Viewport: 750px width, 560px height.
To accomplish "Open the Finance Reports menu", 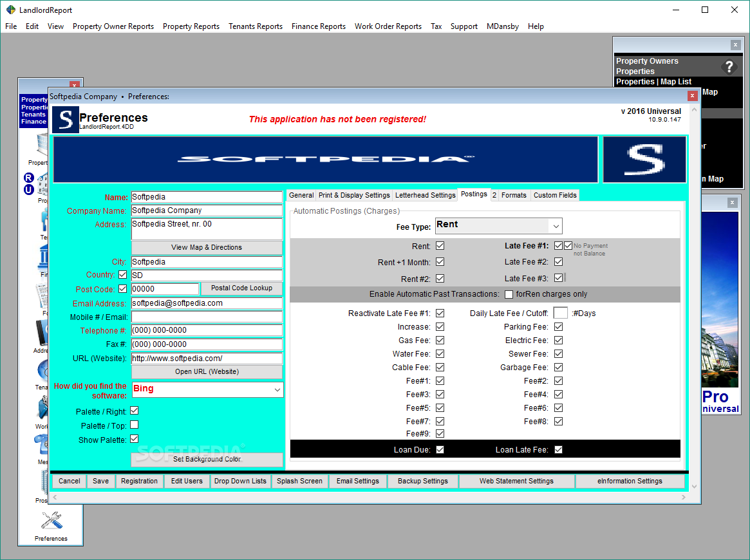I will tap(319, 26).
